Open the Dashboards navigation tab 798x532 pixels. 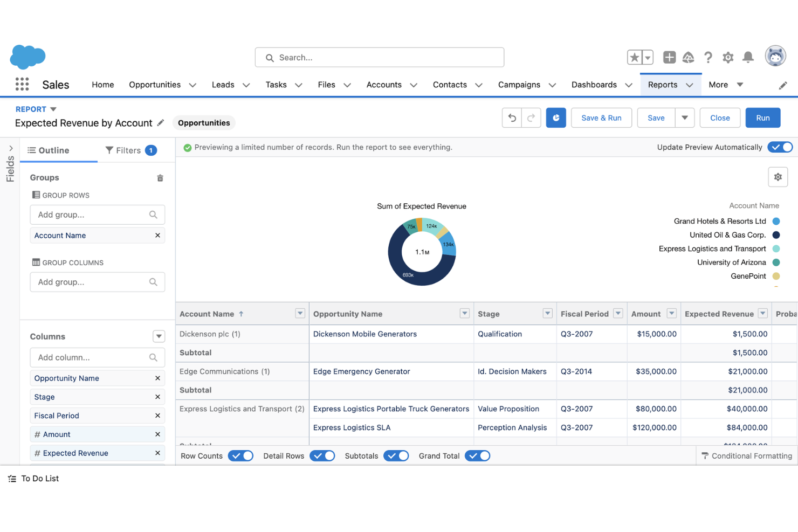pyautogui.click(x=594, y=85)
